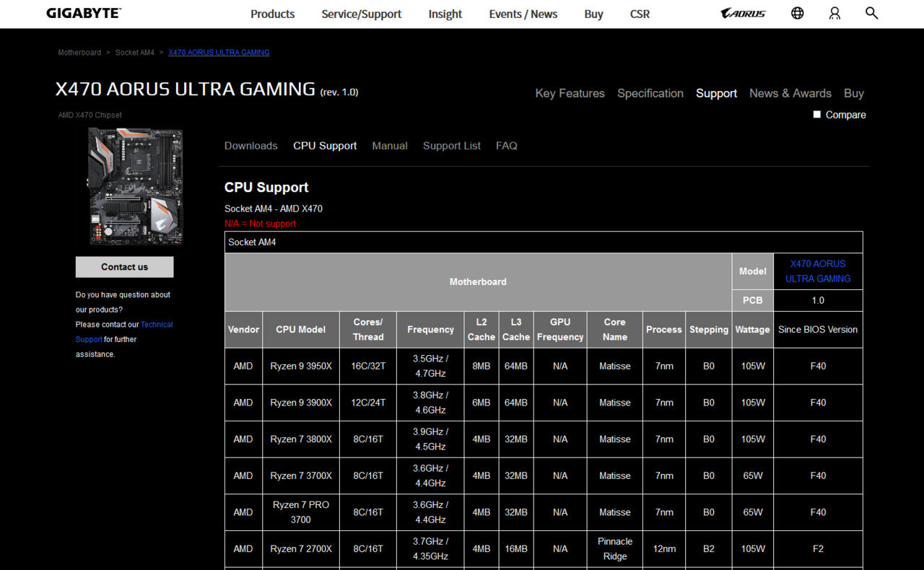This screenshot has height=570, width=924.
Task: Follow the Technical Support link
Action: [x=124, y=332]
